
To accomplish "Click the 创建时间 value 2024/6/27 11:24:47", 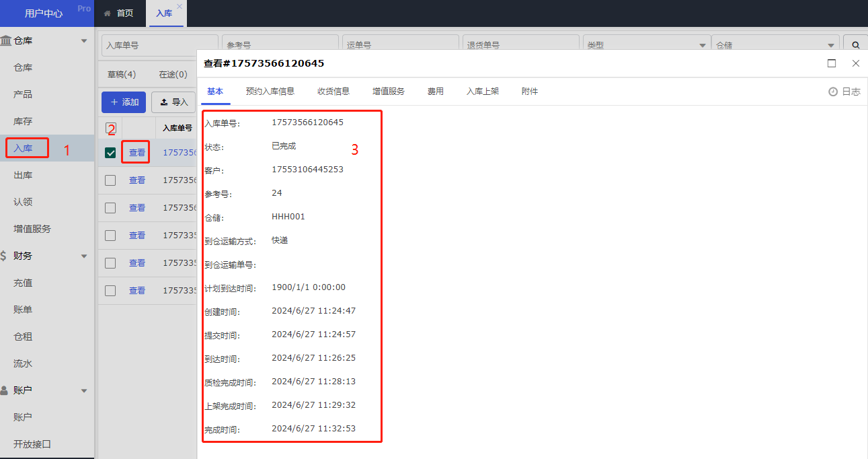I will tap(313, 311).
